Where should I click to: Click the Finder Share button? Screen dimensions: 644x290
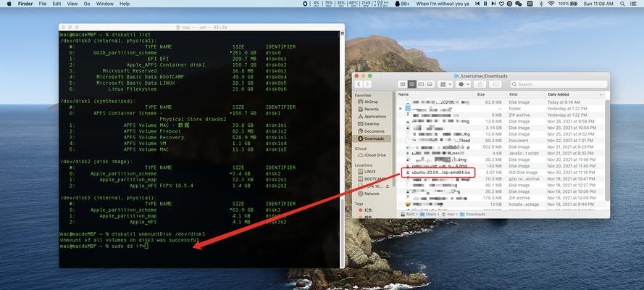pos(480,84)
